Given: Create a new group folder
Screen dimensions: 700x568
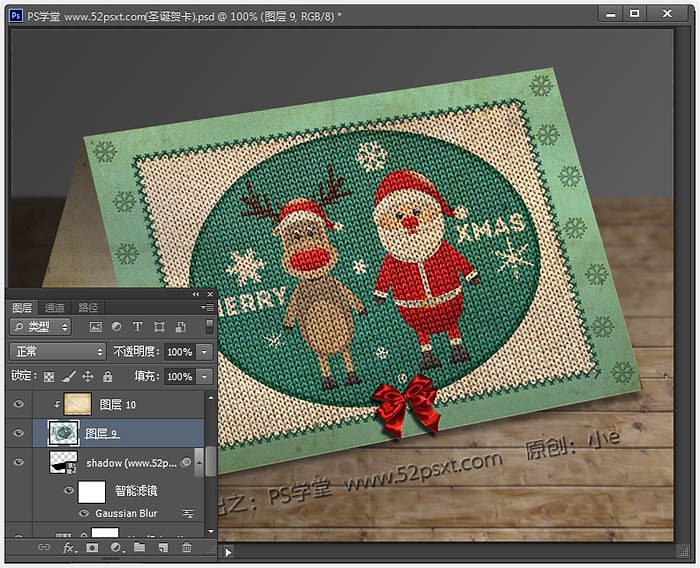Looking at the screenshot, I should click(x=140, y=547).
